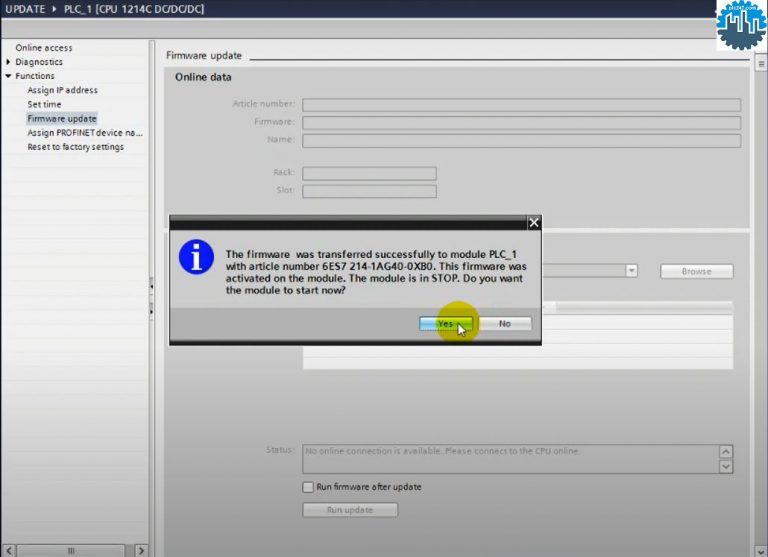Image resolution: width=768 pixels, height=557 pixels.
Task: Click the Slot field
Action: coord(369,191)
